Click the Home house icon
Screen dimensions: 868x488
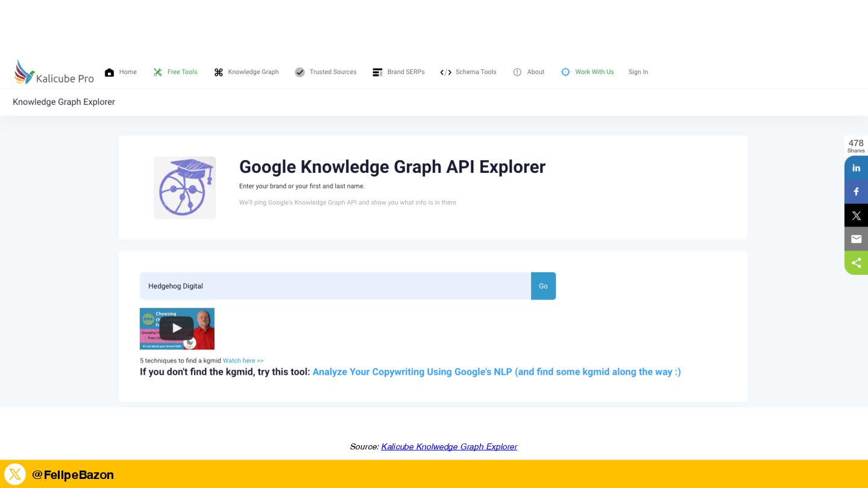(109, 72)
